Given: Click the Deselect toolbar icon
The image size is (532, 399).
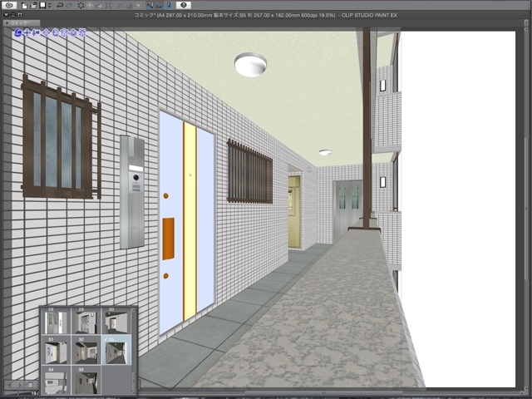Looking at the screenshot, I should 120,6.
